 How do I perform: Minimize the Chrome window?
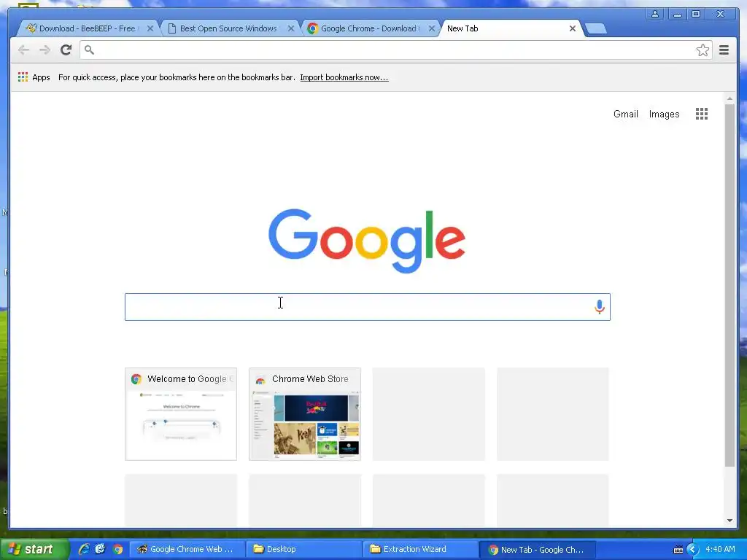coord(677,14)
